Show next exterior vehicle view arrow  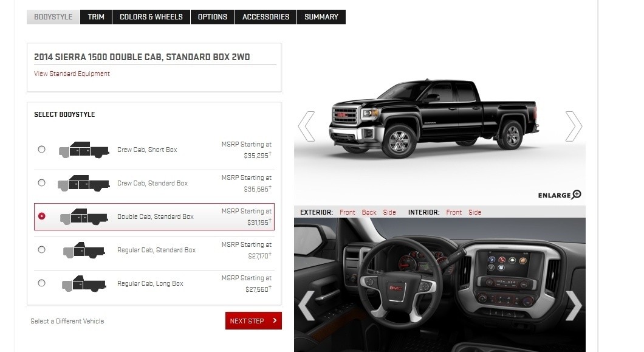point(574,126)
